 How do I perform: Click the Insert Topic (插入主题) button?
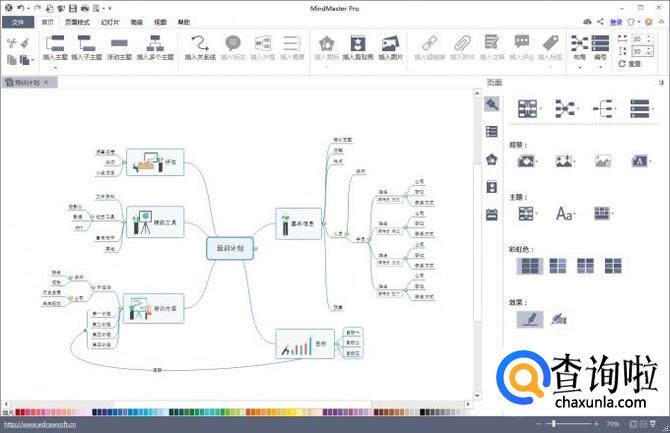tap(55, 47)
